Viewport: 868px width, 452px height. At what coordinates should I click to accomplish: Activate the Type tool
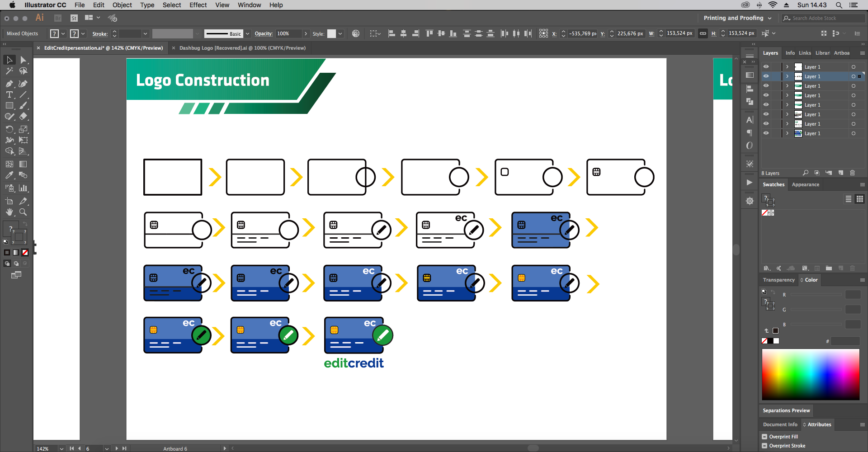click(x=9, y=94)
